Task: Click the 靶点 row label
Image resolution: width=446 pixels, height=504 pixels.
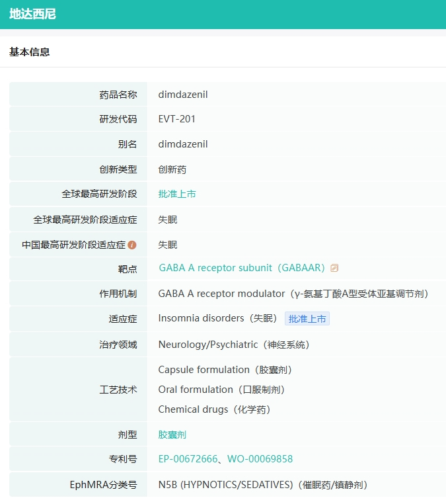Action: pos(128,269)
